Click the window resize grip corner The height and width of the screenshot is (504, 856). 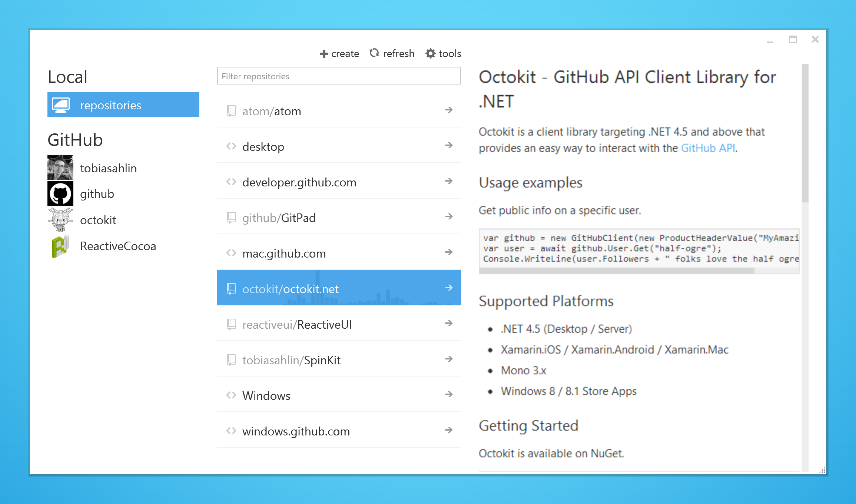[x=822, y=470]
